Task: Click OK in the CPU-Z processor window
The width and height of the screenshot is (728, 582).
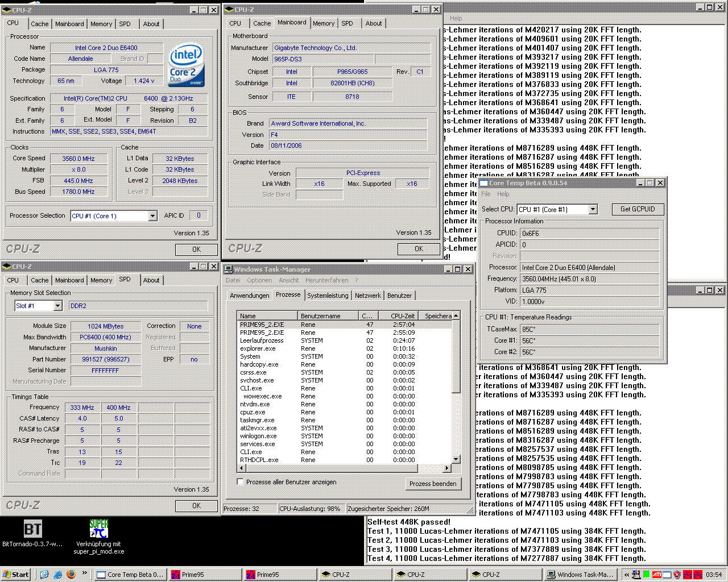Action: pos(196,250)
